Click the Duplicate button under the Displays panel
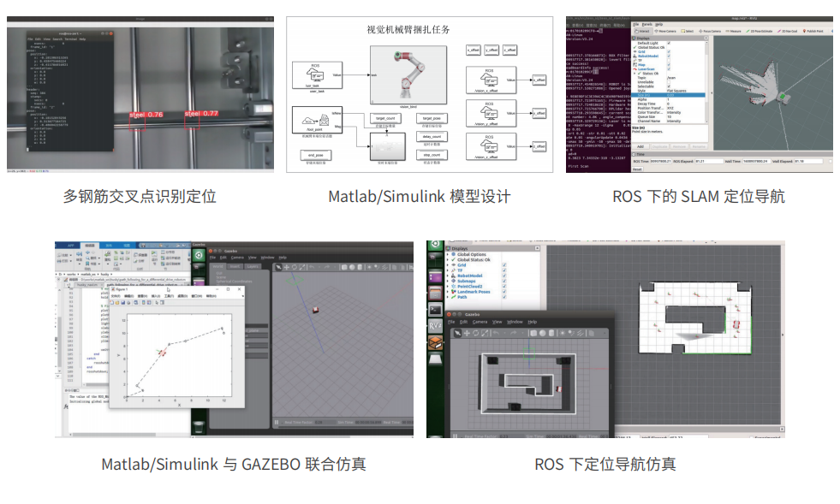The image size is (840, 504). click(660, 146)
